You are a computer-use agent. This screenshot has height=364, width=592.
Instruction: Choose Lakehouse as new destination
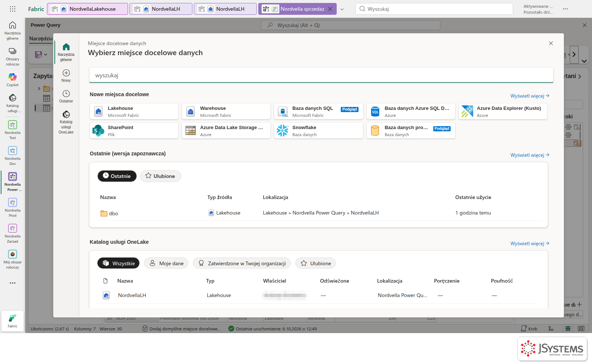click(134, 111)
